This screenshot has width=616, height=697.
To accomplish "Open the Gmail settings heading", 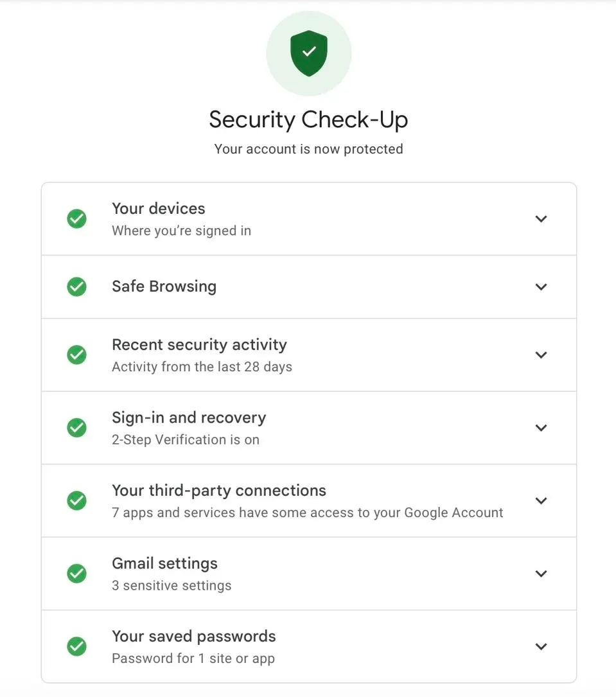I will tap(164, 563).
